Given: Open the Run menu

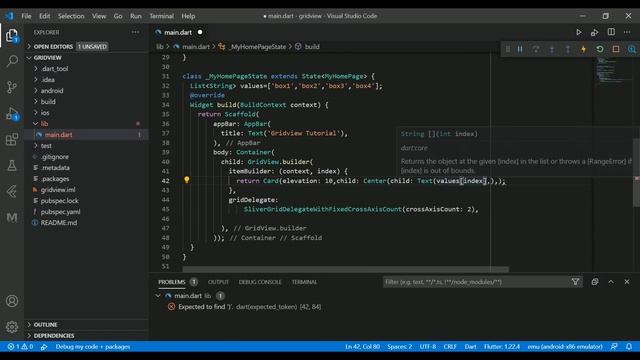Looking at the screenshot, I should coord(136,16).
